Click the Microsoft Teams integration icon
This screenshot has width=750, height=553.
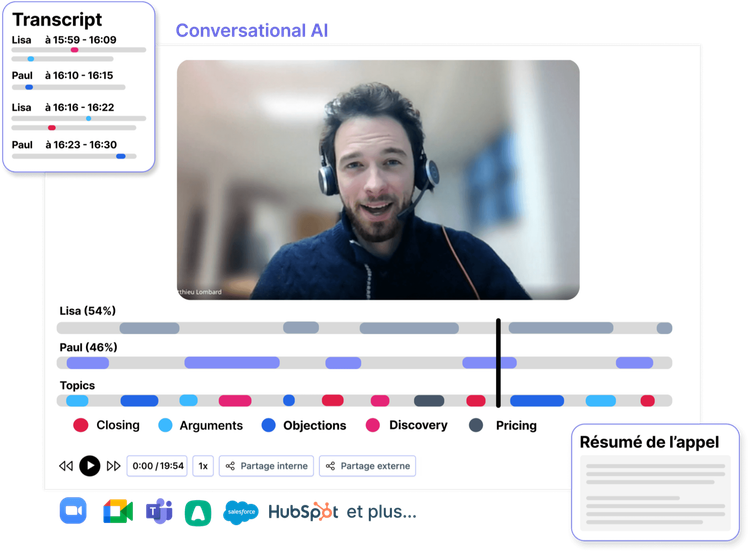159,511
